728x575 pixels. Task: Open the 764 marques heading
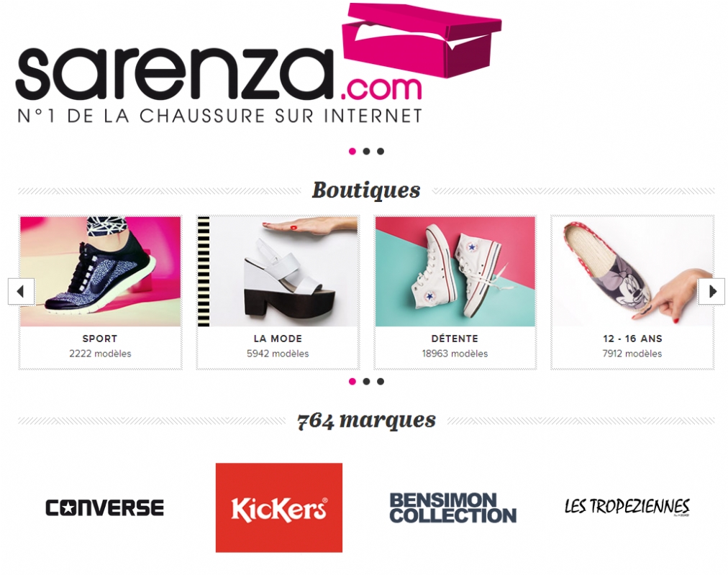pos(366,420)
